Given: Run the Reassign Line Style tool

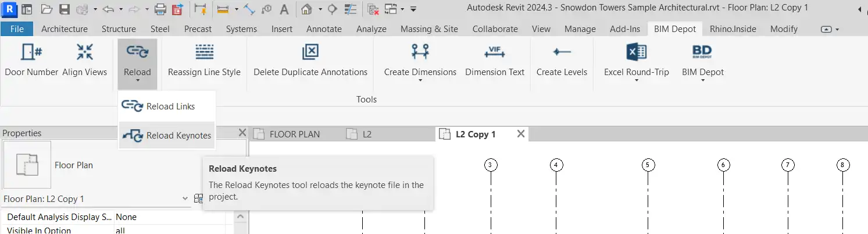Looking at the screenshot, I should (x=204, y=61).
